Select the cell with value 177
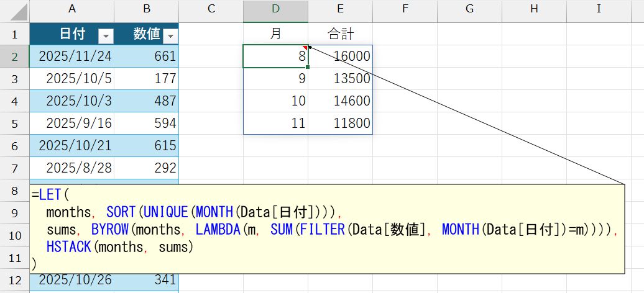The image size is (644, 293). pos(146,78)
